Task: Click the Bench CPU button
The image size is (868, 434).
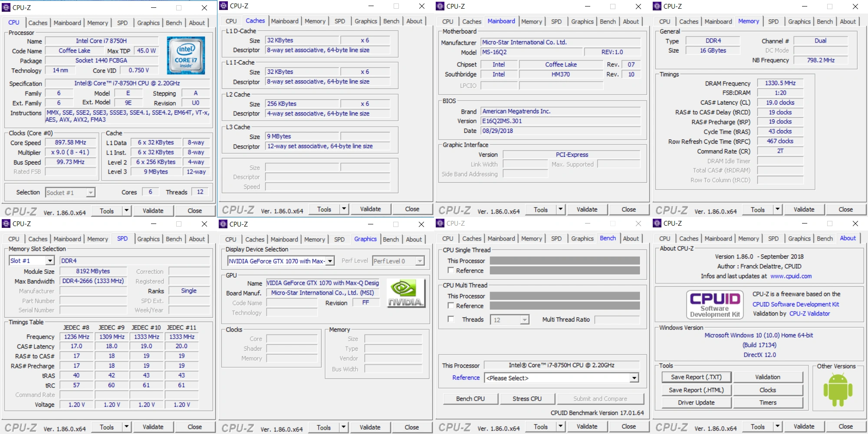Action: click(x=470, y=398)
